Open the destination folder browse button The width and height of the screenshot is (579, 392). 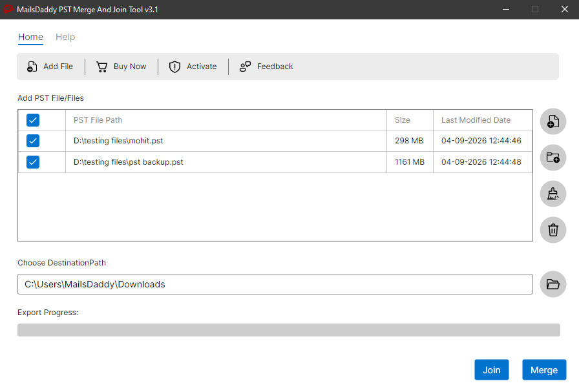[x=553, y=284]
